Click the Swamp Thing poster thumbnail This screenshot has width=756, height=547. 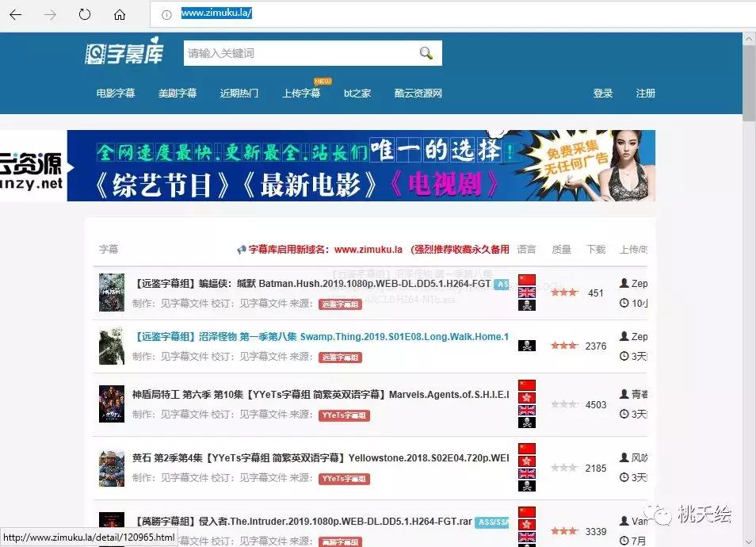point(111,346)
